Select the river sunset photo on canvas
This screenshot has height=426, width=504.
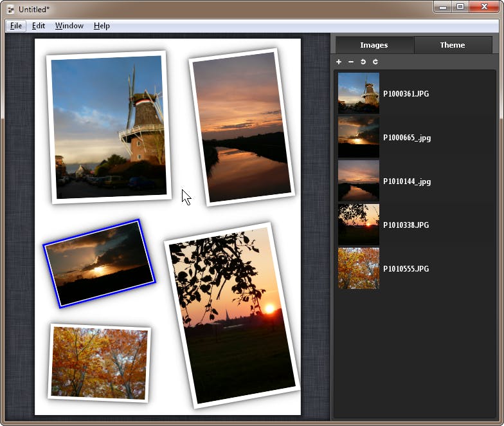tap(242, 127)
